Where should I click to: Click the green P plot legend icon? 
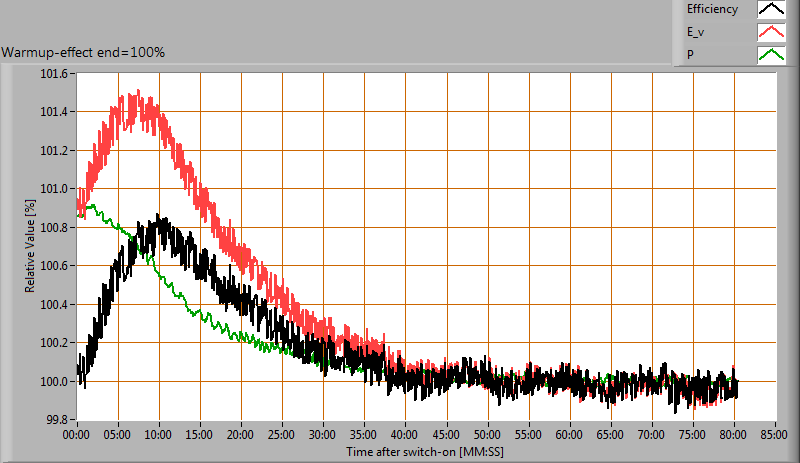pos(770,55)
